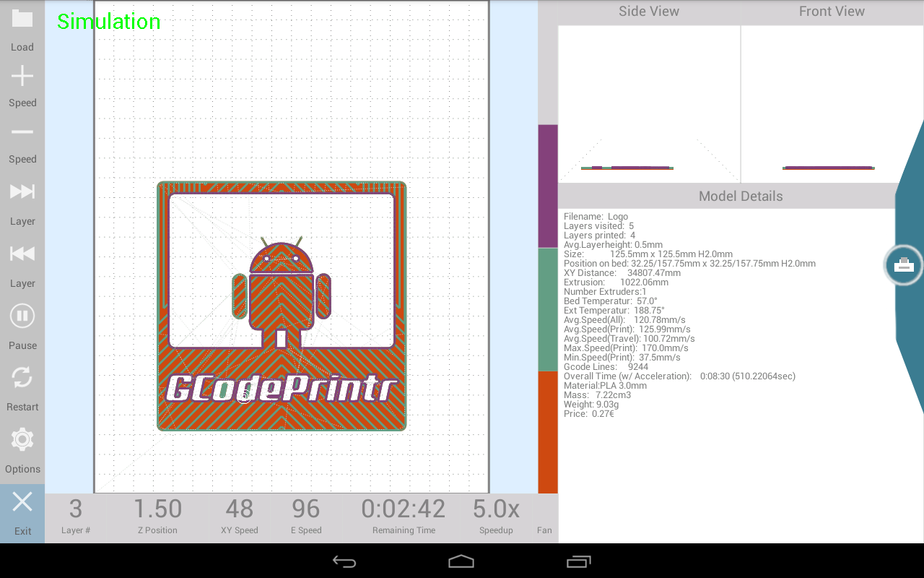Tap the Fan label in status bar

544,530
